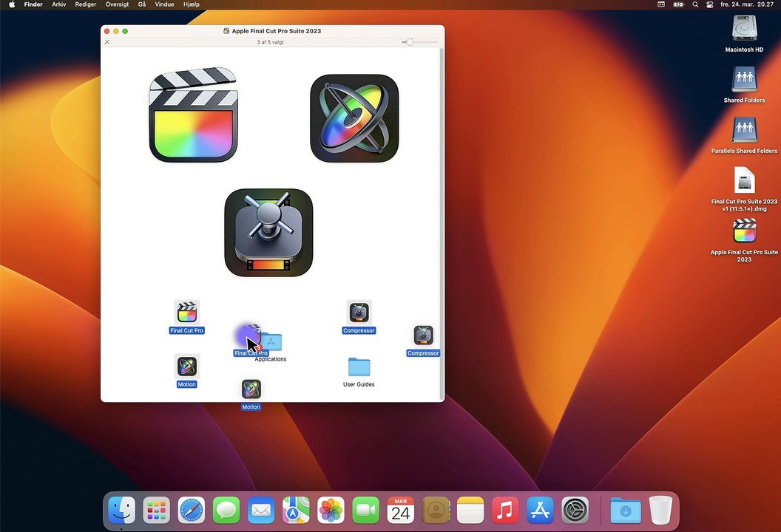Viewport: 781px width, 532px height.
Task: Open the Hjælp menu
Action: 192,4
